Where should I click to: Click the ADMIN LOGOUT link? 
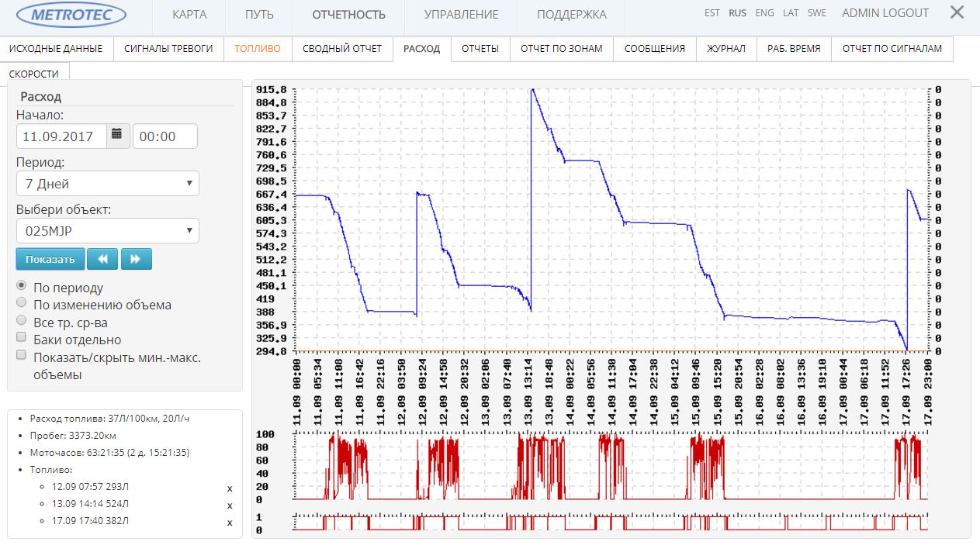pos(885,13)
